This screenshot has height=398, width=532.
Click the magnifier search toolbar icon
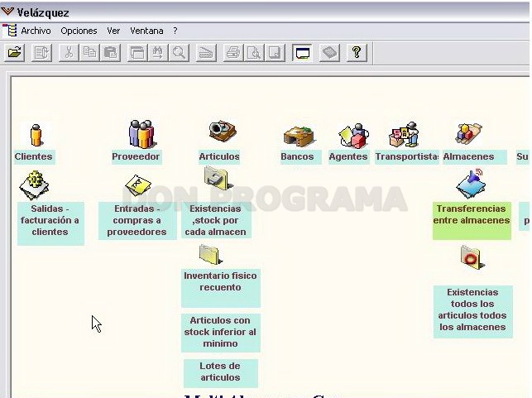coord(179,53)
